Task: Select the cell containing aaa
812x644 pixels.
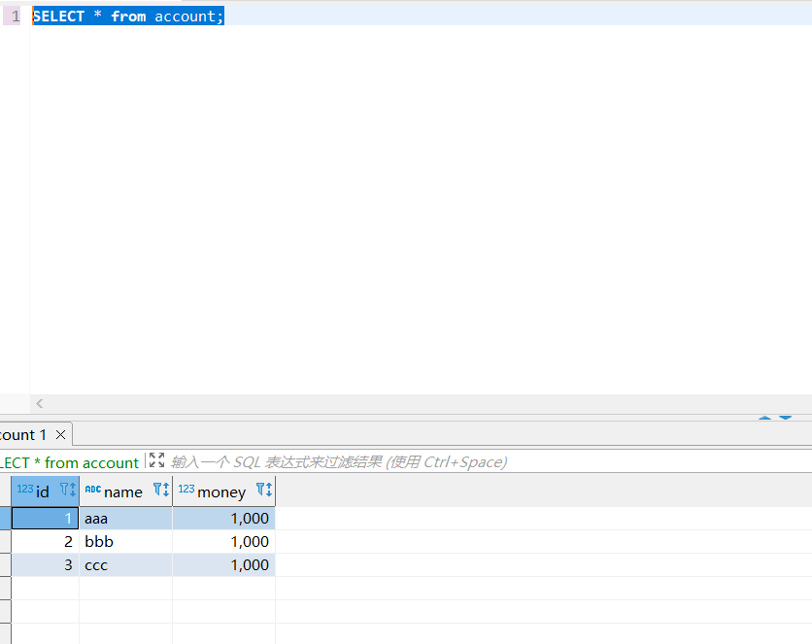Action: pos(125,519)
